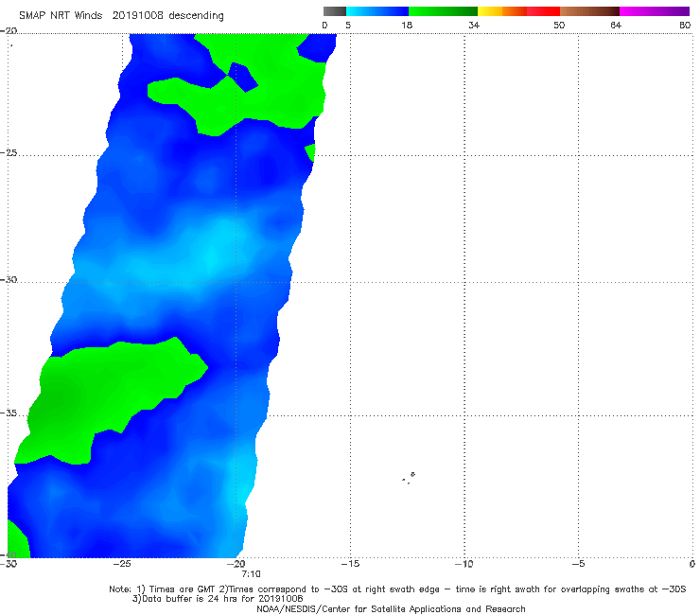
Task: Click the latitude label "-30" on left axis
Action: pyautogui.click(x=9, y=280)
